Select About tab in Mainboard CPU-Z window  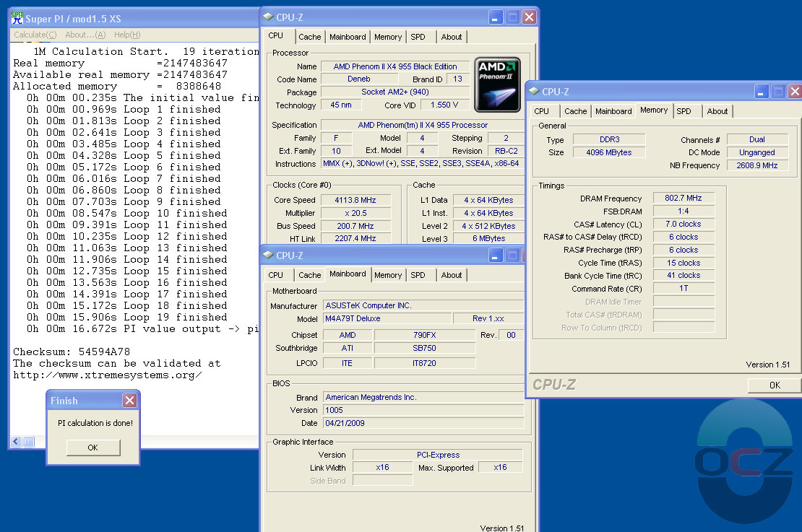(451, 275)
